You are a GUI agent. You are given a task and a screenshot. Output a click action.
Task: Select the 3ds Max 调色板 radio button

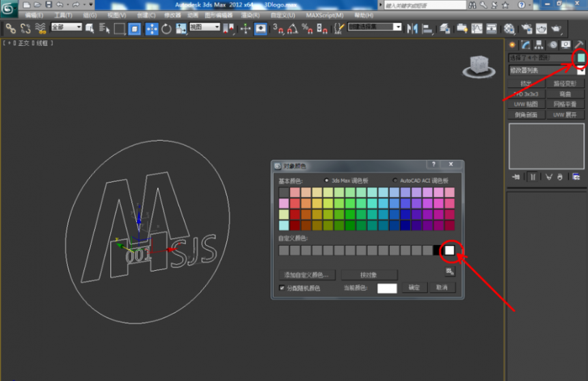[326, 181]
